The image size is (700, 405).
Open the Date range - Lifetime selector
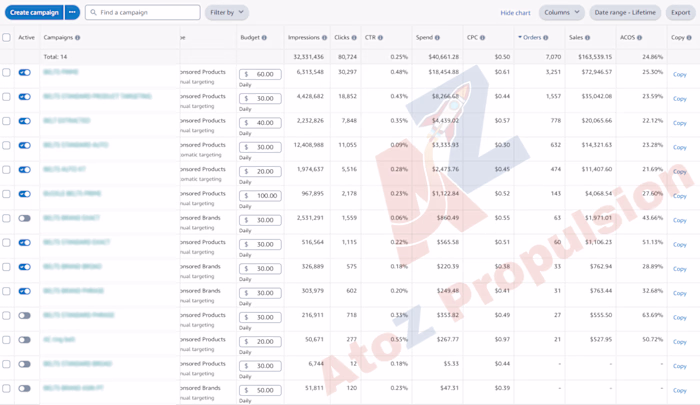point(625,13)
